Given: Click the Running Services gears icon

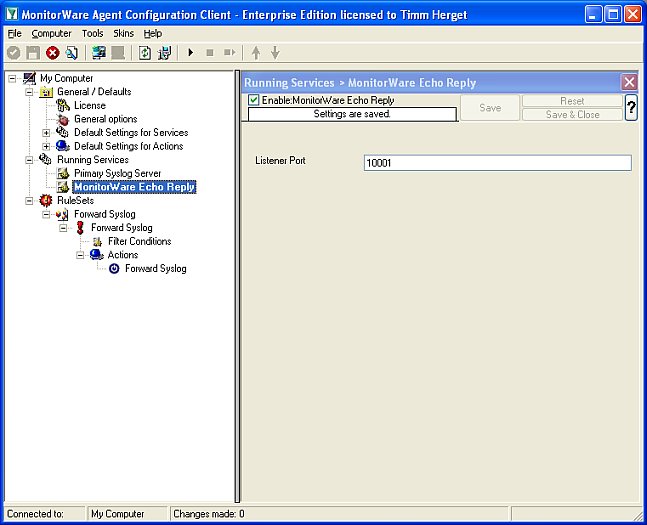Looking at the screenshot, I should click(45, 159).
